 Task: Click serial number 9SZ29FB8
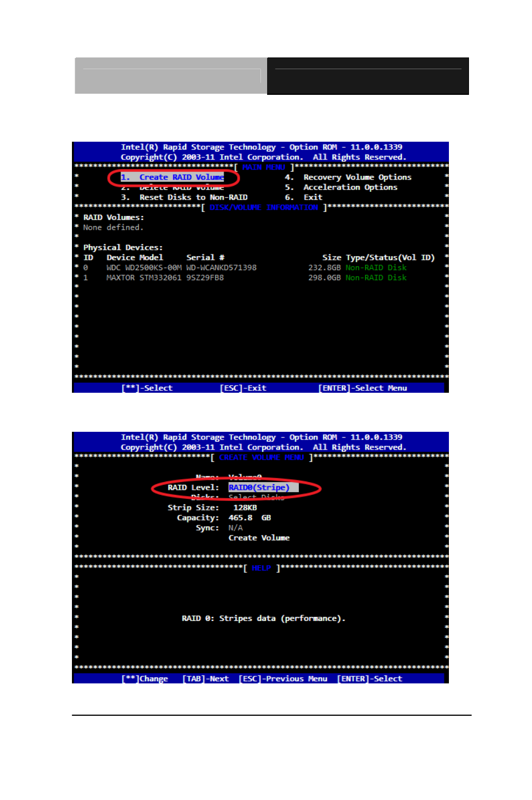point(205,278)
